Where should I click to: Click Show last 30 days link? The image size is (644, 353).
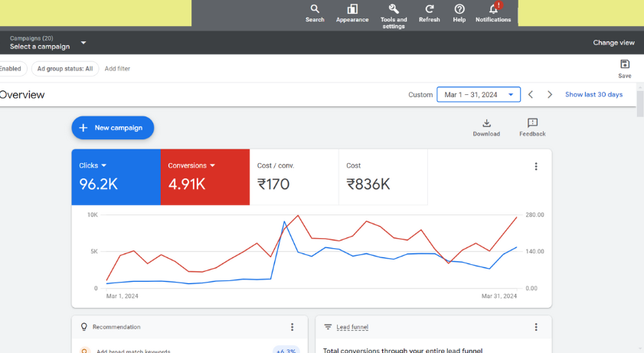[x=593, y=95]
